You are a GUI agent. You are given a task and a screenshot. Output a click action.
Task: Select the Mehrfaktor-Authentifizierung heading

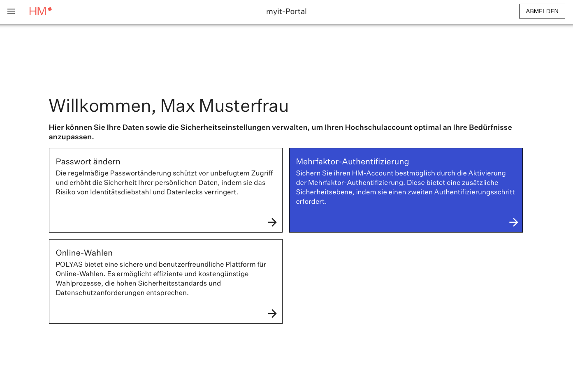click(352, 161)
